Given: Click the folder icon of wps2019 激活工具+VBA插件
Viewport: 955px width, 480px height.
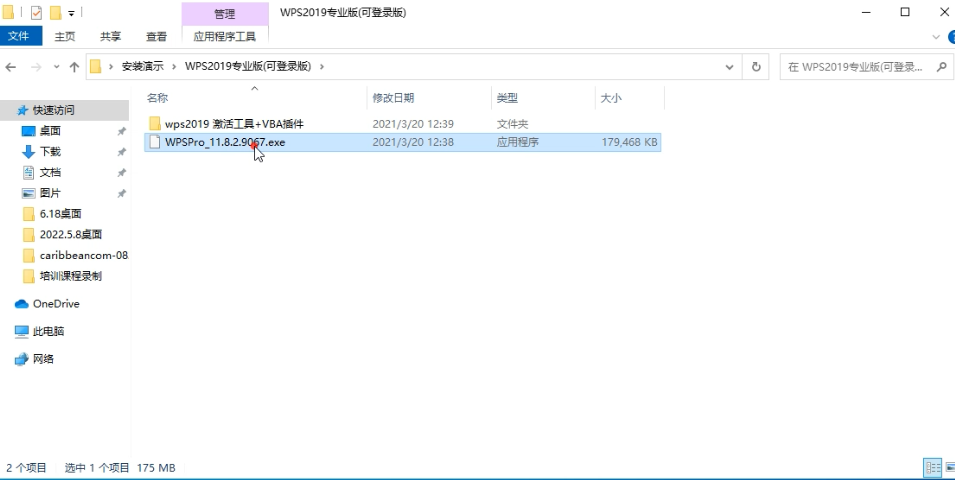Looking at the screenshot, I should coord(155,124).
